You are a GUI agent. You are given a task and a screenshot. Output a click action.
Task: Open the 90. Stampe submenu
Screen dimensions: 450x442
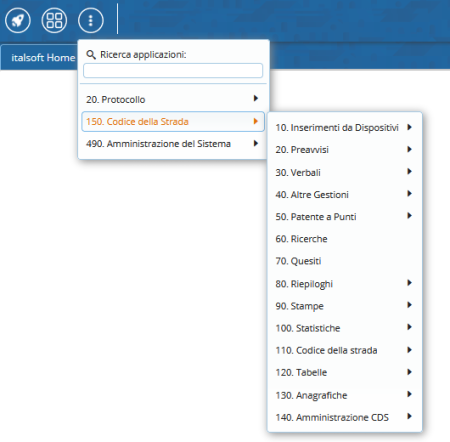click(345, 306)
